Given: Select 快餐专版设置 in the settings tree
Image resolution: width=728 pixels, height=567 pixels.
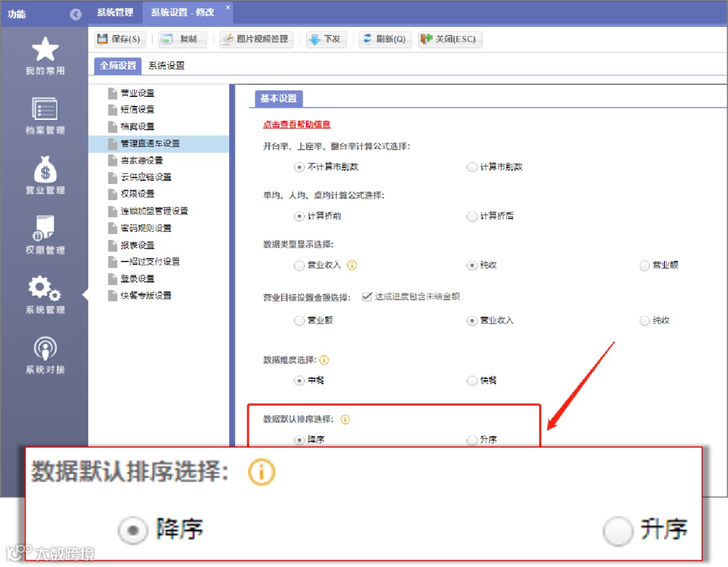Looking at the screenshot, I should 146,295.
